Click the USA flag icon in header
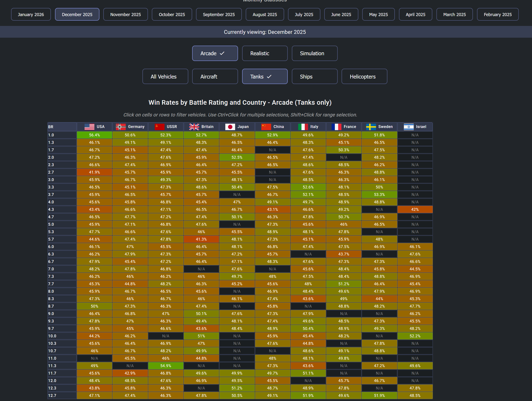532x401 pixels. (x=89, y=127)
